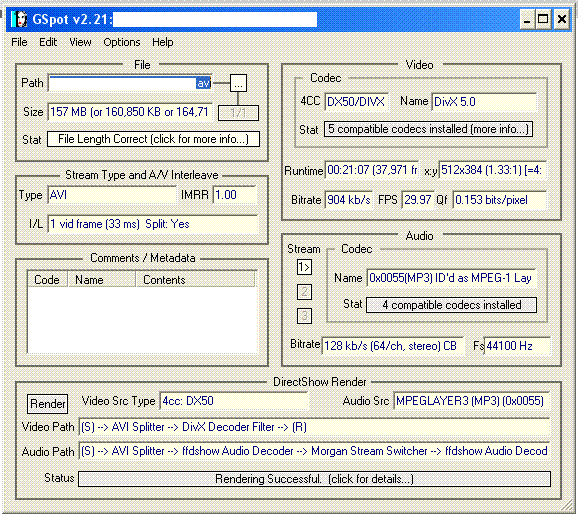
Task: Open the Edit menu
Action: (x=48, y=42)
